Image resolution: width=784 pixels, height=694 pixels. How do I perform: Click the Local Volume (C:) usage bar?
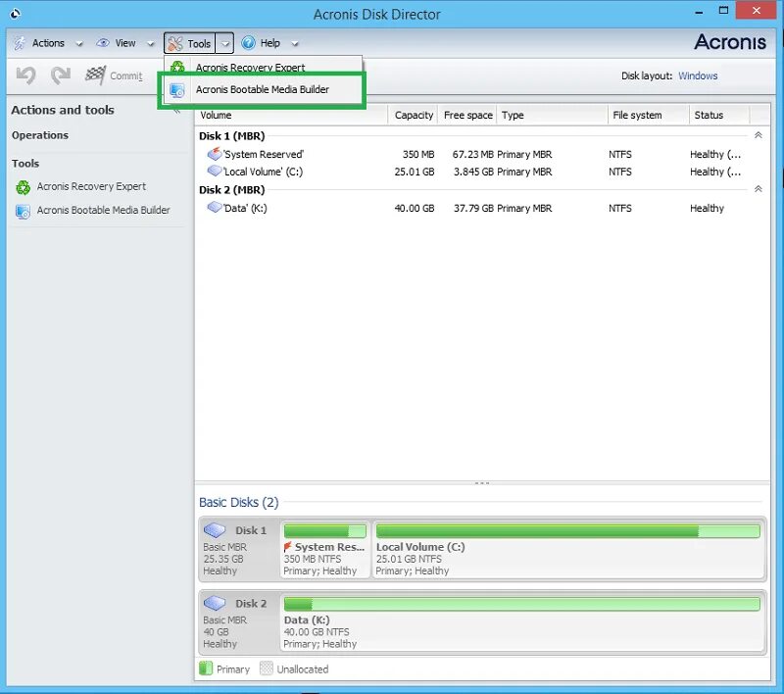568,530
